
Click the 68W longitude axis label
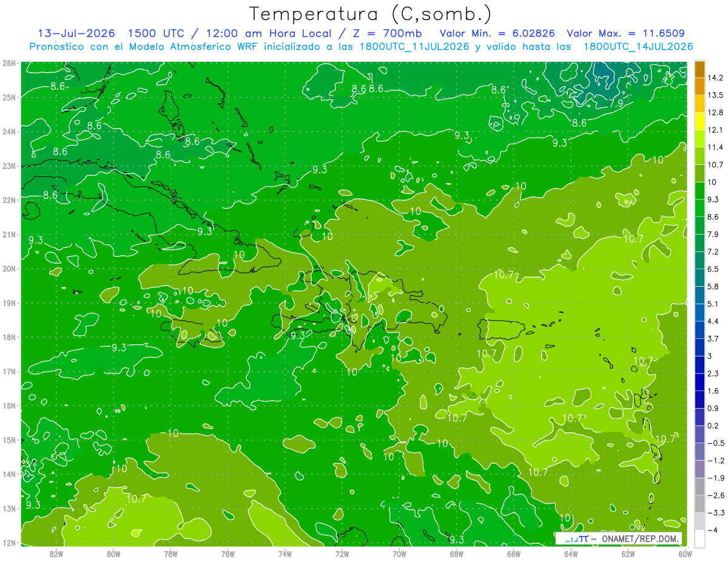click(457, 554)
